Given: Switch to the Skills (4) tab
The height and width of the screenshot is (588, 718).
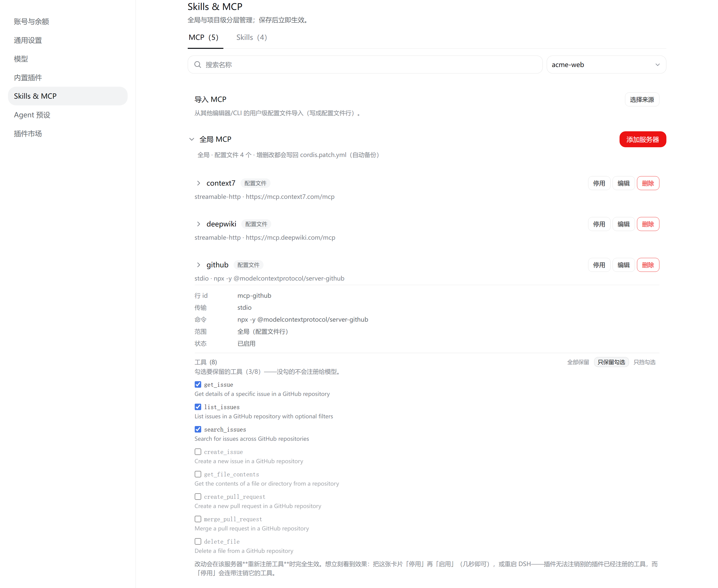Looking at the screenshot, I should [x=251, y=37].
